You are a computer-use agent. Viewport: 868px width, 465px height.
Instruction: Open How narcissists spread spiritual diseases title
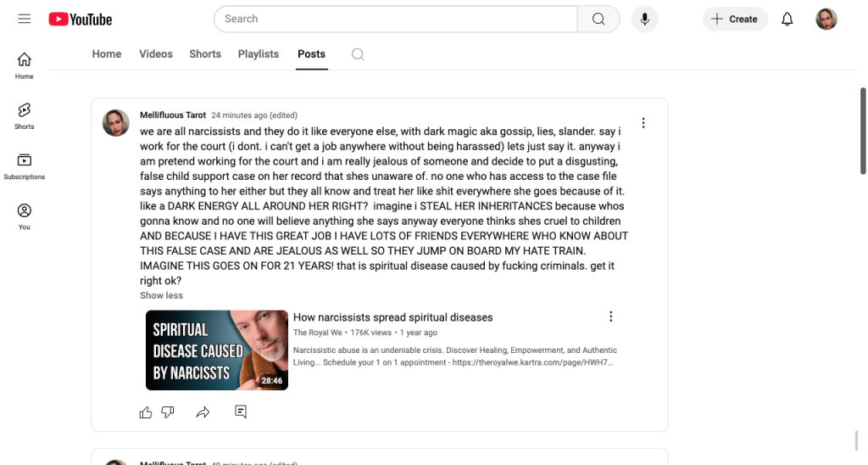pyautogui.click(x=392, y=317)
